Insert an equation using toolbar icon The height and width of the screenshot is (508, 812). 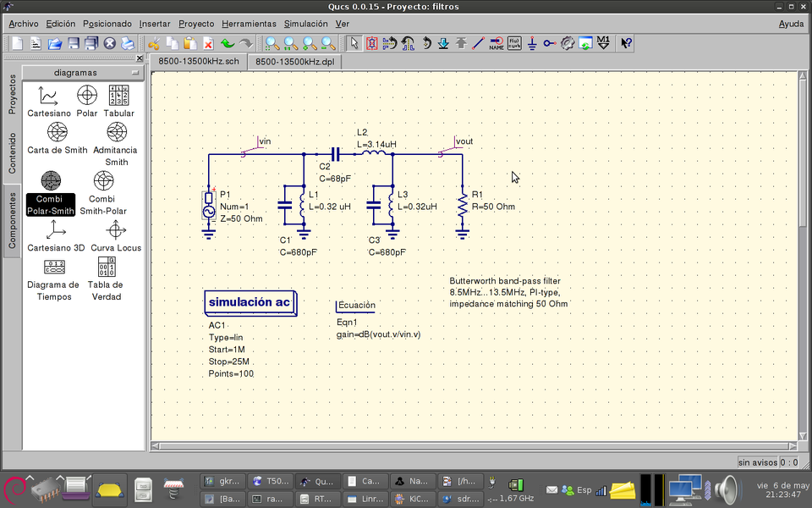click(514, 42)
